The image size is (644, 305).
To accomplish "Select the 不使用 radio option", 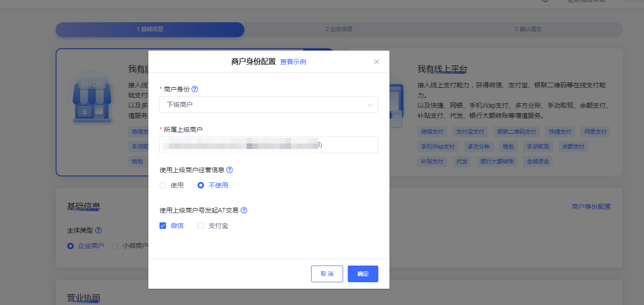I will click(x=201, y=185).
